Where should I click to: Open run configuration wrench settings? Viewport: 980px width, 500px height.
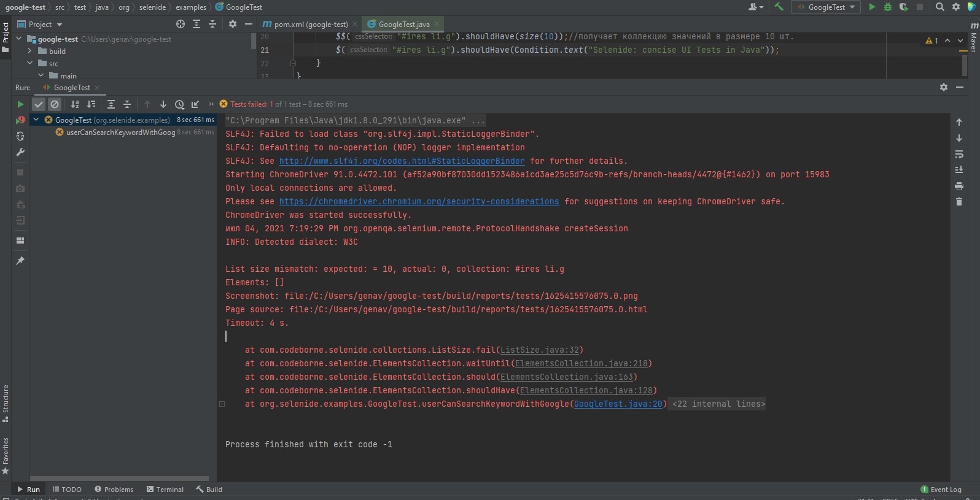click(20, 152)
